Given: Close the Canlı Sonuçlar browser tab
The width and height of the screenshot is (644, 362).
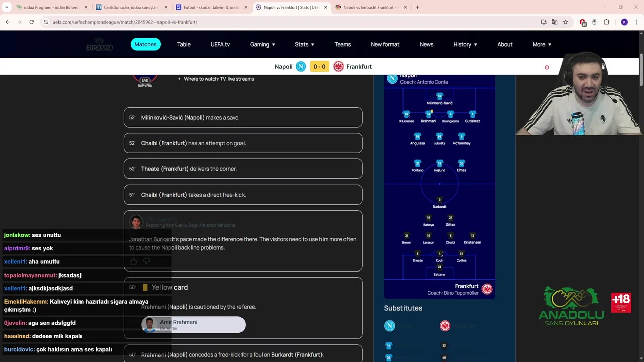Looking at the screenshot, I should (x=166, y=7).
